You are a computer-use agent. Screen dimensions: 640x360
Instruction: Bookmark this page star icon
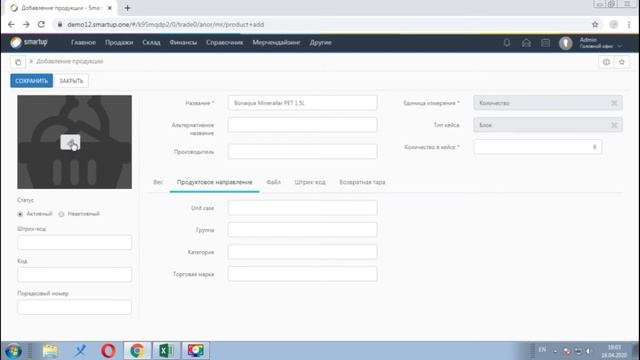(595, 24)
